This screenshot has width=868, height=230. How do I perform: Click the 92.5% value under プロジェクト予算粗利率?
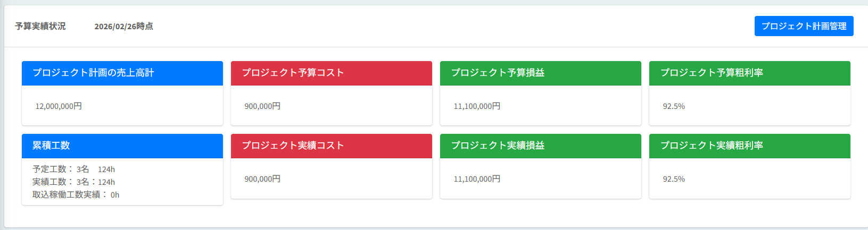coord(674,106)
